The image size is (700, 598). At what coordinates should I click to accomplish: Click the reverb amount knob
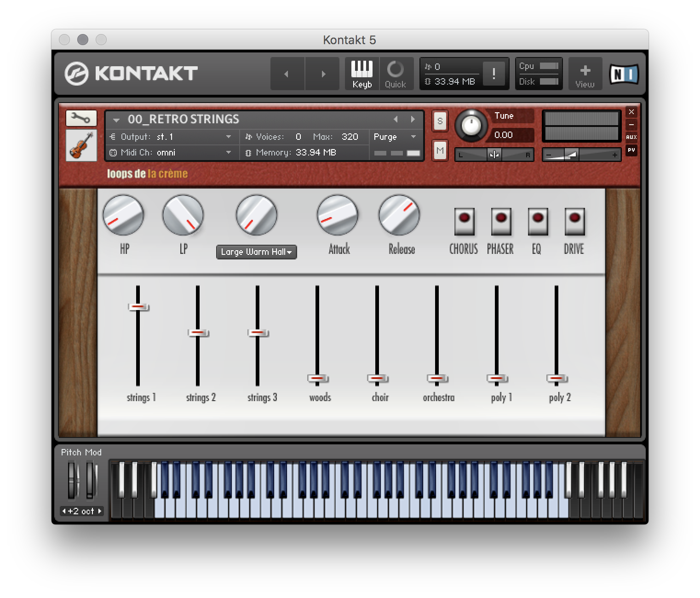tap(256, 215)
